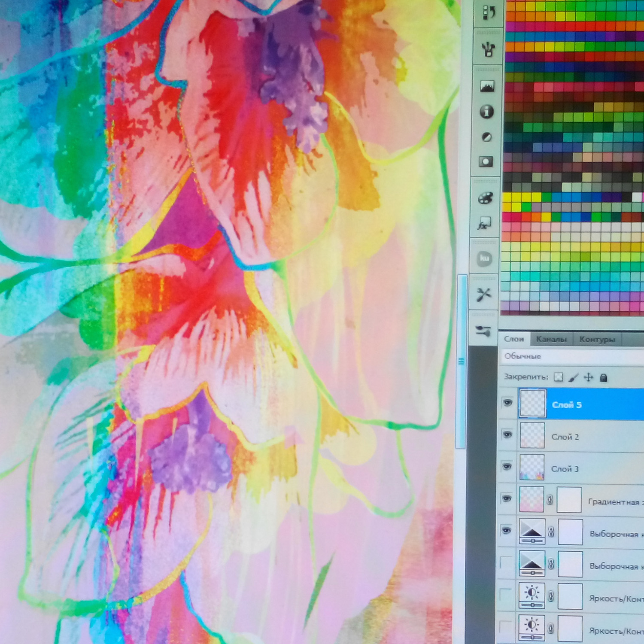Switch to the Контуры tab
This screenshot has width=644, height=644.
pos(597,340)
